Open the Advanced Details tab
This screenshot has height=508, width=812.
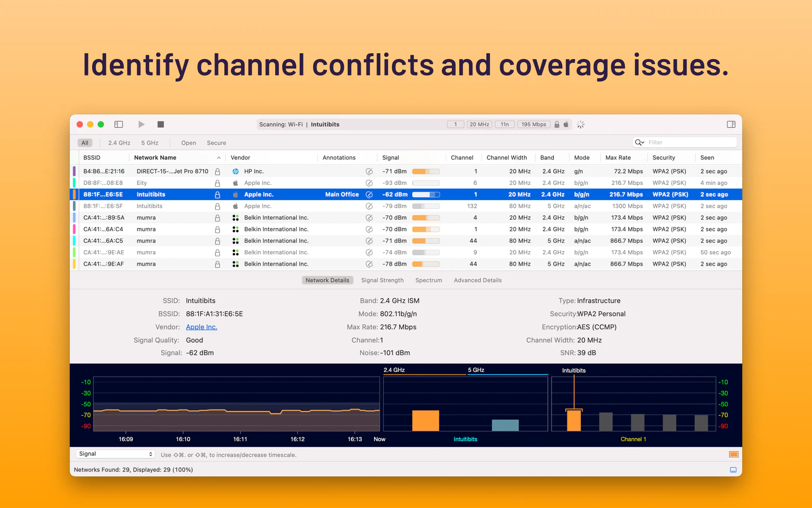(477, 280)
